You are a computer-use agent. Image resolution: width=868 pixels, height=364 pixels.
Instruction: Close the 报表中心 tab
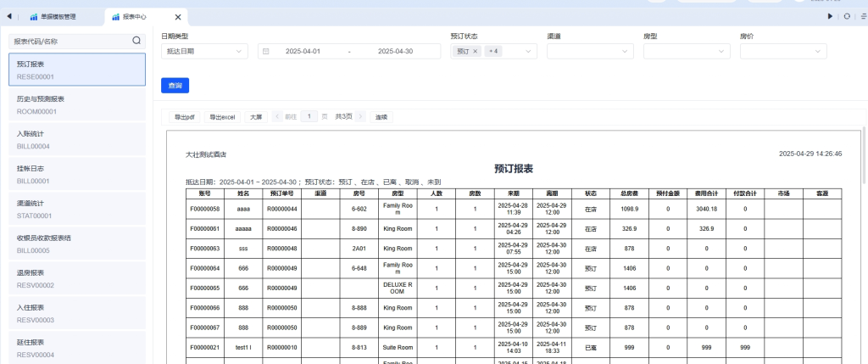click(177, 17)
